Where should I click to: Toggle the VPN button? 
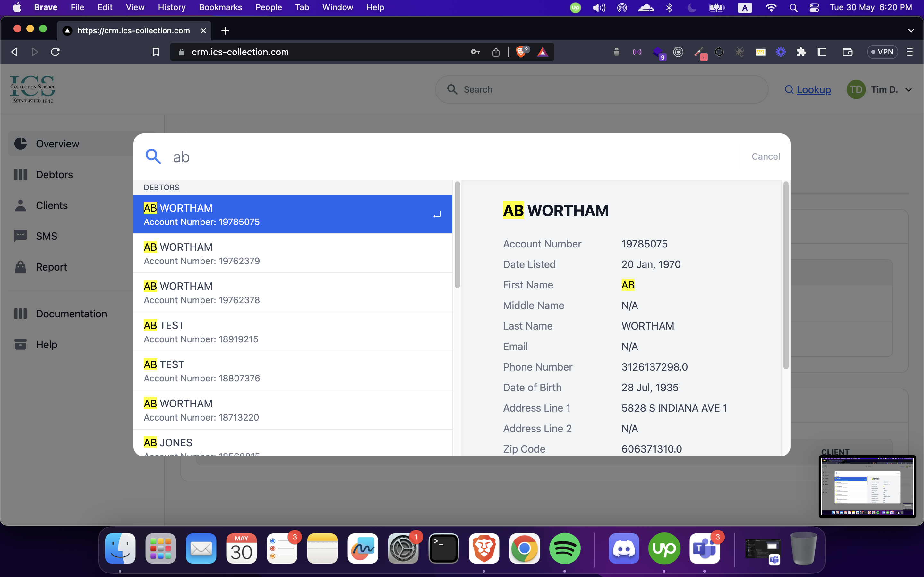pos(882,52)
